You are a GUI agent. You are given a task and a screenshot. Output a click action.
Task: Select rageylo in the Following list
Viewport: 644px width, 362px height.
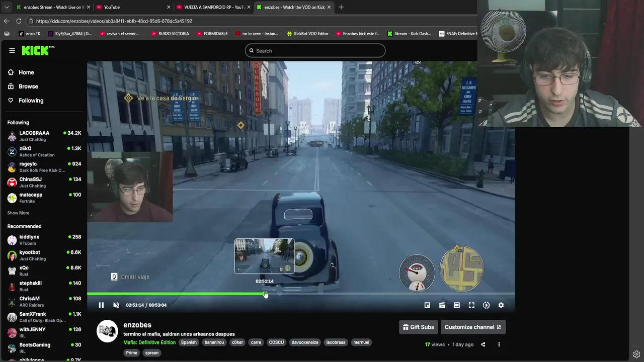tap(44, 167)
